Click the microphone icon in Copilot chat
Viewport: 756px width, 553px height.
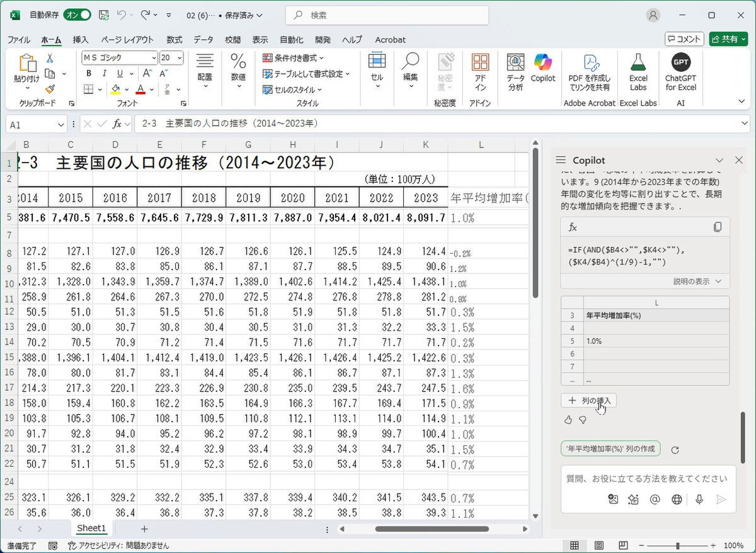pos(698,499)
